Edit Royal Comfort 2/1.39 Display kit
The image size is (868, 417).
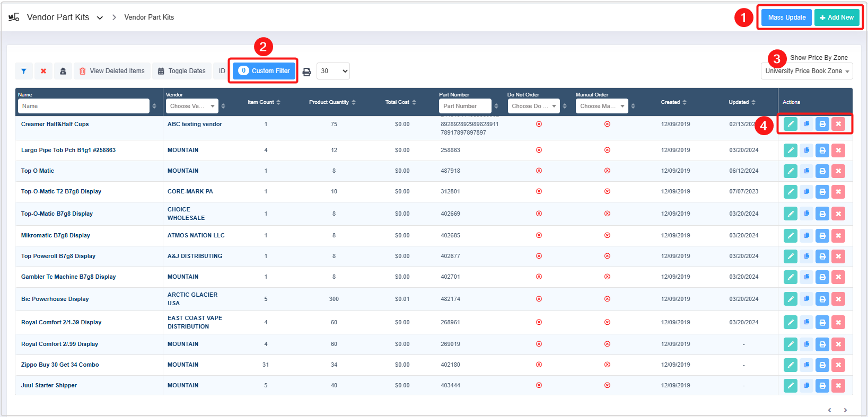[x=791, y=323]
